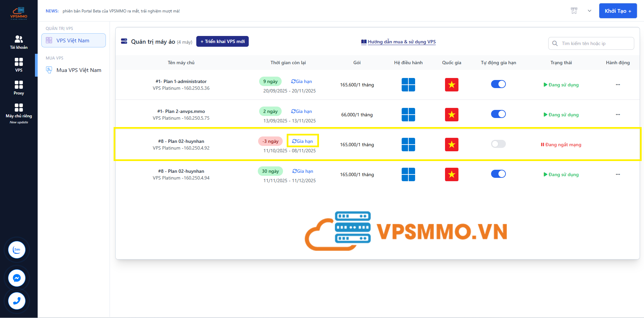Click the VPSMMO logo at top left

click(19, 13)
